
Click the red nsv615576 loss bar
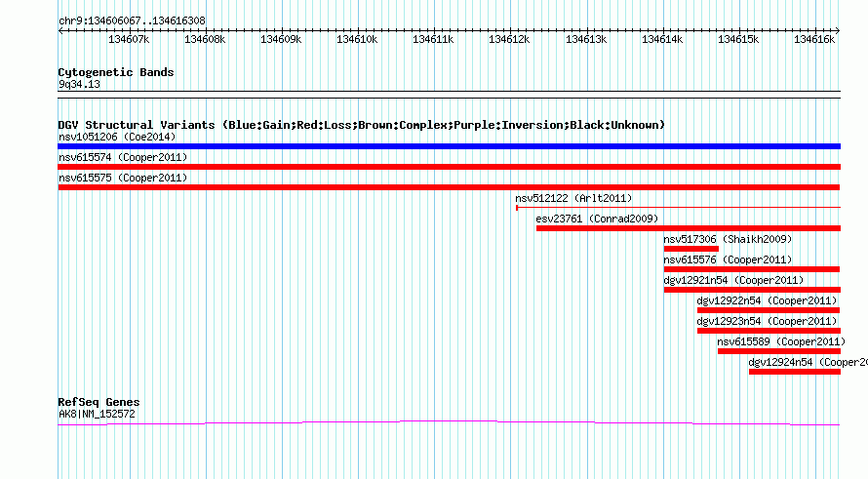tap(752, 269)
